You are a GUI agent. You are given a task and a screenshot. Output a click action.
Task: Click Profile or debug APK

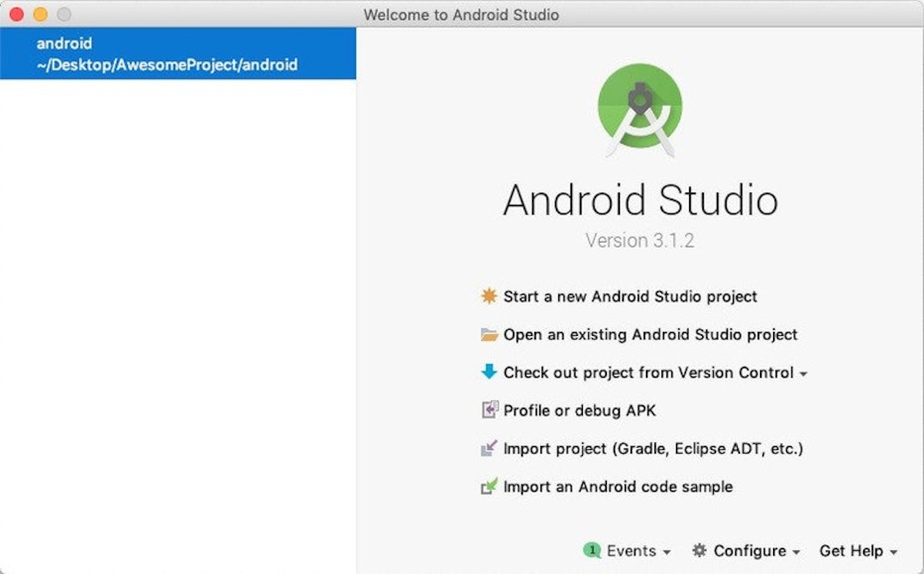[x=578, y=410]
